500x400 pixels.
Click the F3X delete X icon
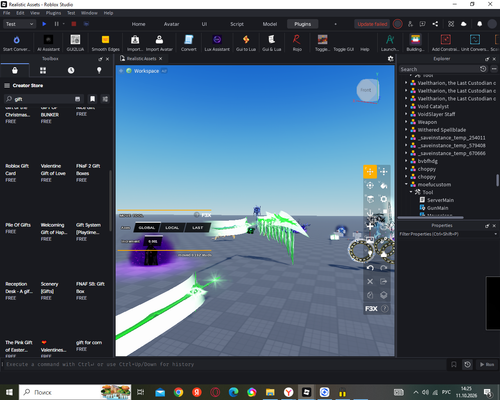[x=370, y=282]
